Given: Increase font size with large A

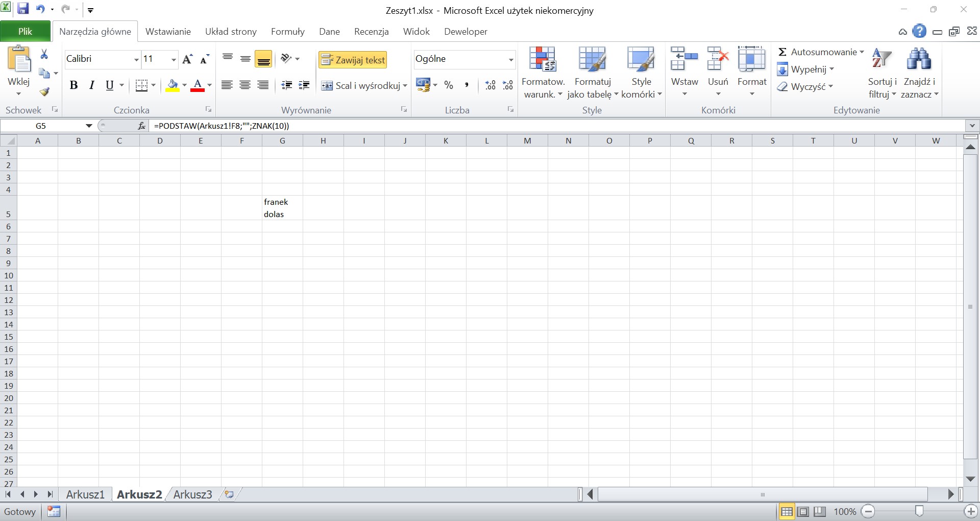Looking at the screenshot, I should (187, 59).
